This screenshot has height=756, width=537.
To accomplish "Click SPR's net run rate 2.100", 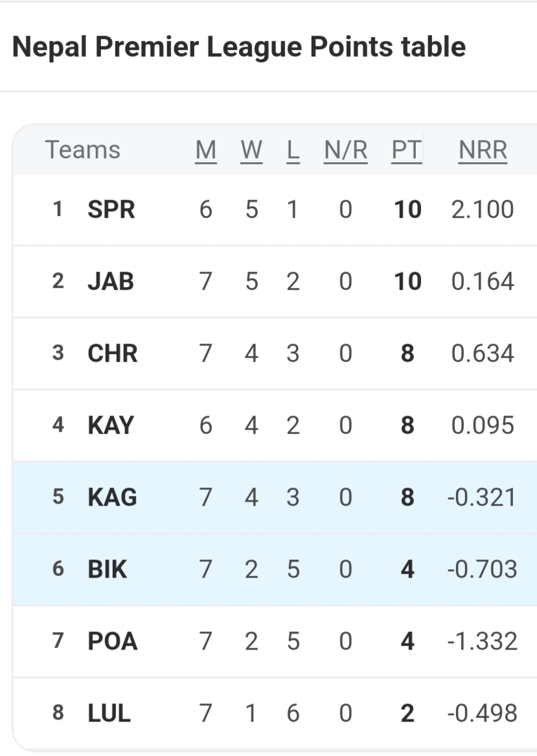I will pos(483,209).
